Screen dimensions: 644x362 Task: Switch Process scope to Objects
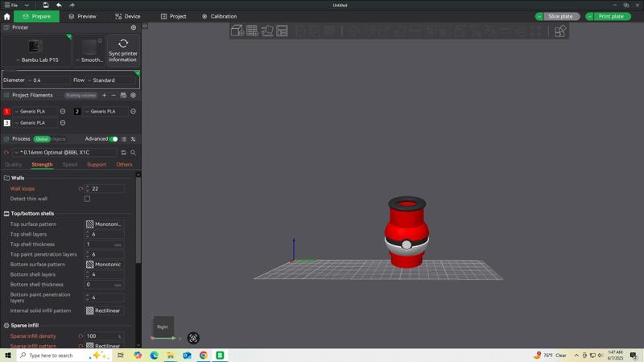[59, 139]
